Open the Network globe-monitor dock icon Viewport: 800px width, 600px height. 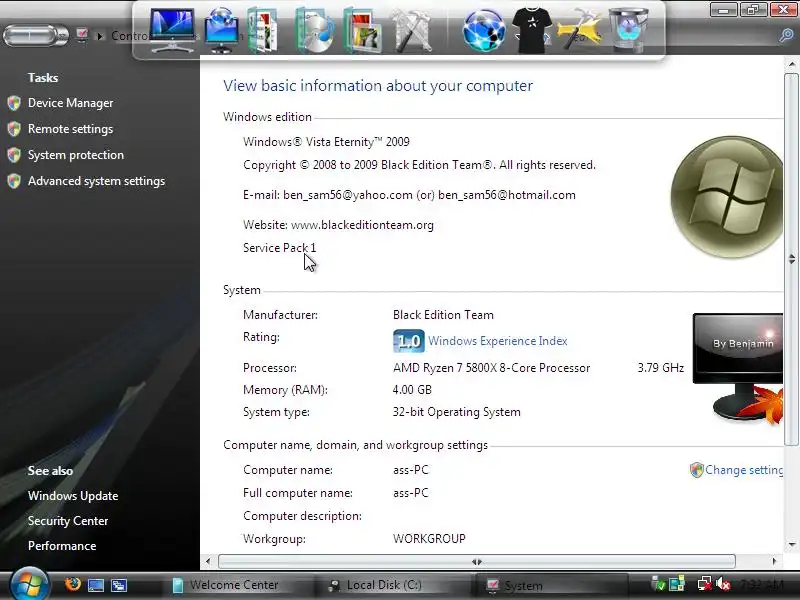click(221, 30)
